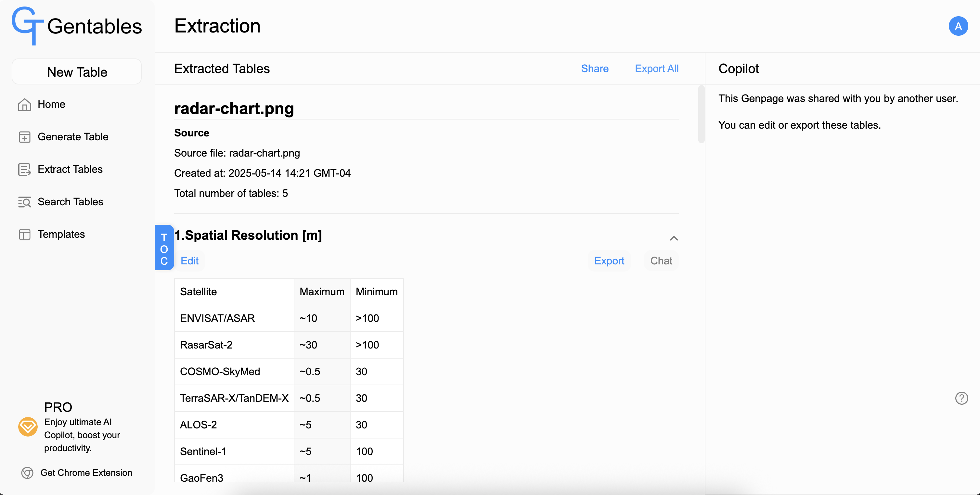The width and height of the screenshot is (980, 495).
Task: Go to Search Tables page
Action: click(70, 201)
